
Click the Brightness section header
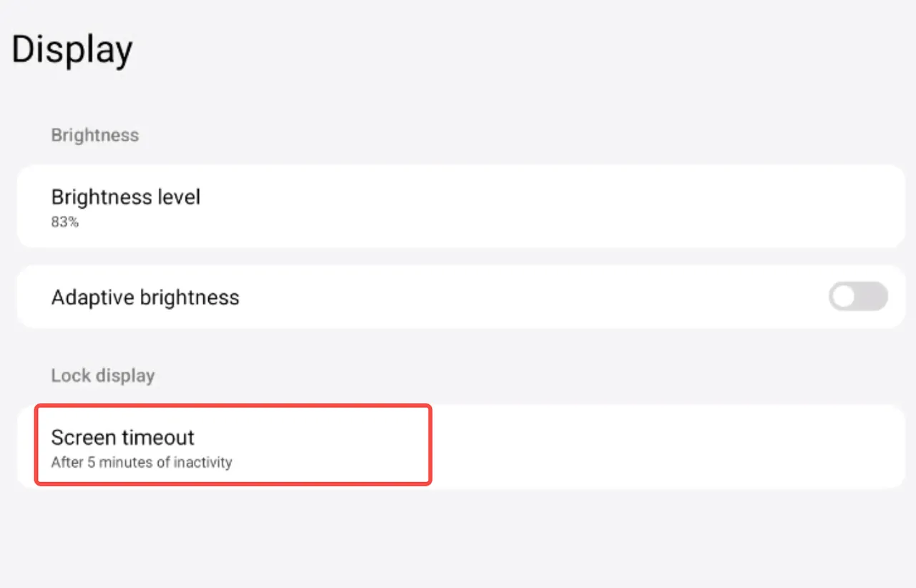pyautogui.click(x=94, y=135)
